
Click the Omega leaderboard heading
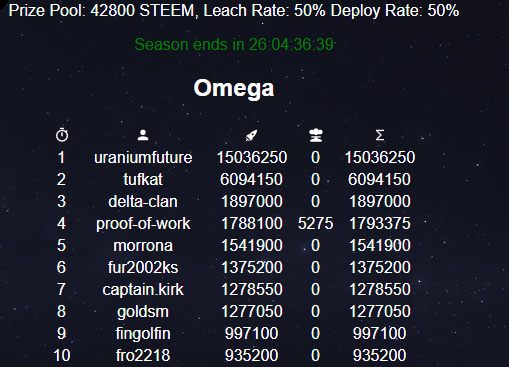point(234,88)
